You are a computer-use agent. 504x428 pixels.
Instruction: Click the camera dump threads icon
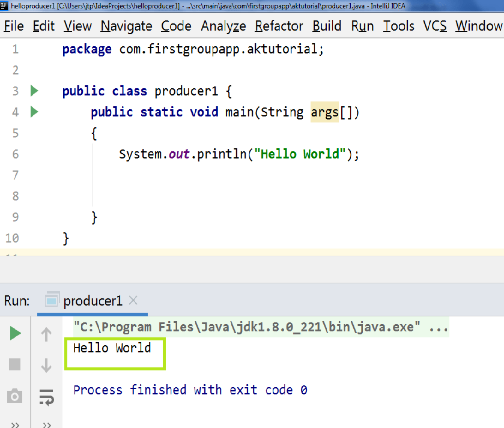point(15,396)
